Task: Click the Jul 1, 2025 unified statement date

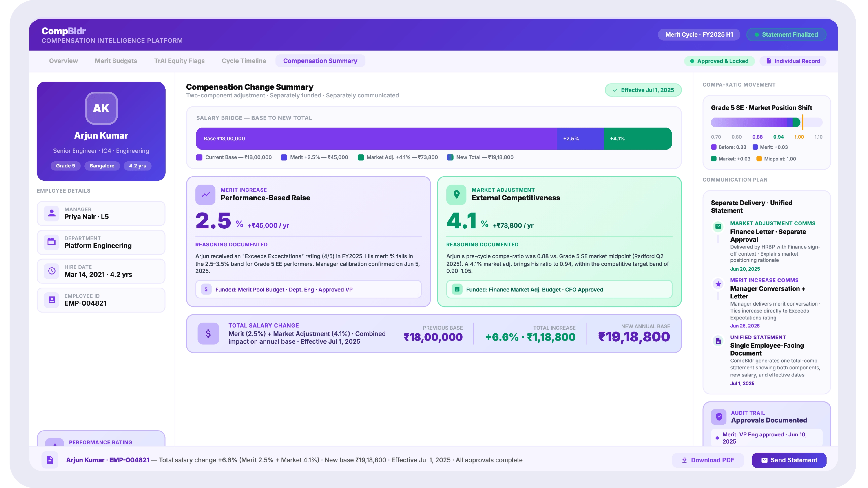Action: click(742, 383)
